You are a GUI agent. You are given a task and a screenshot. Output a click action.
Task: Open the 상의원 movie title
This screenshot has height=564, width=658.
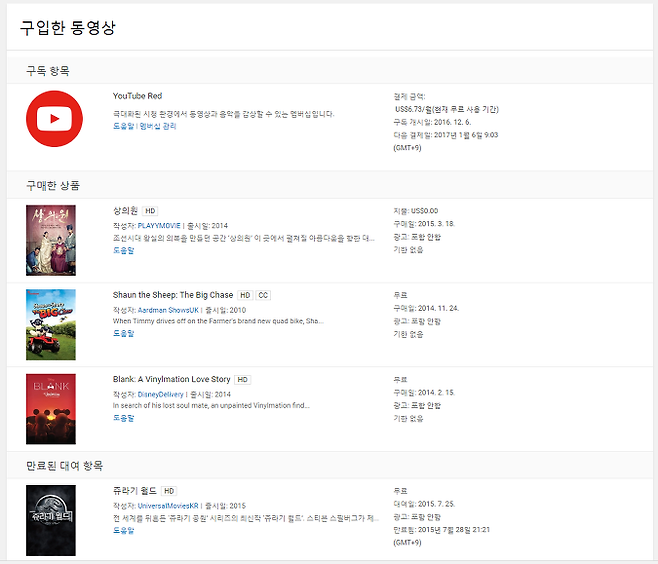click(126, 211)
